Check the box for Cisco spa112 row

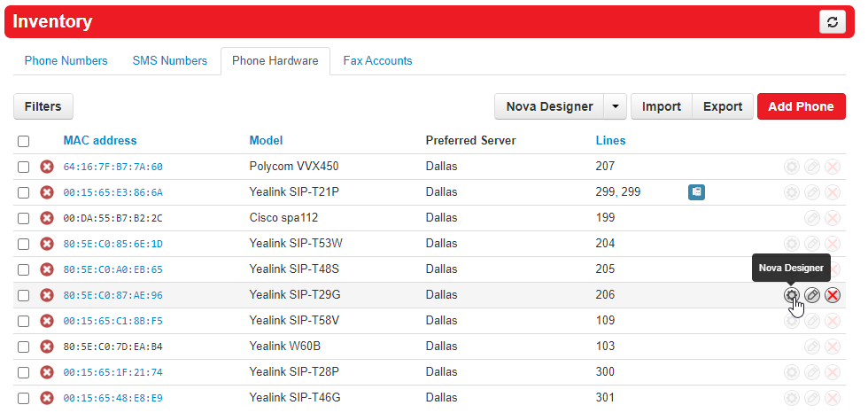coord(24,218)
